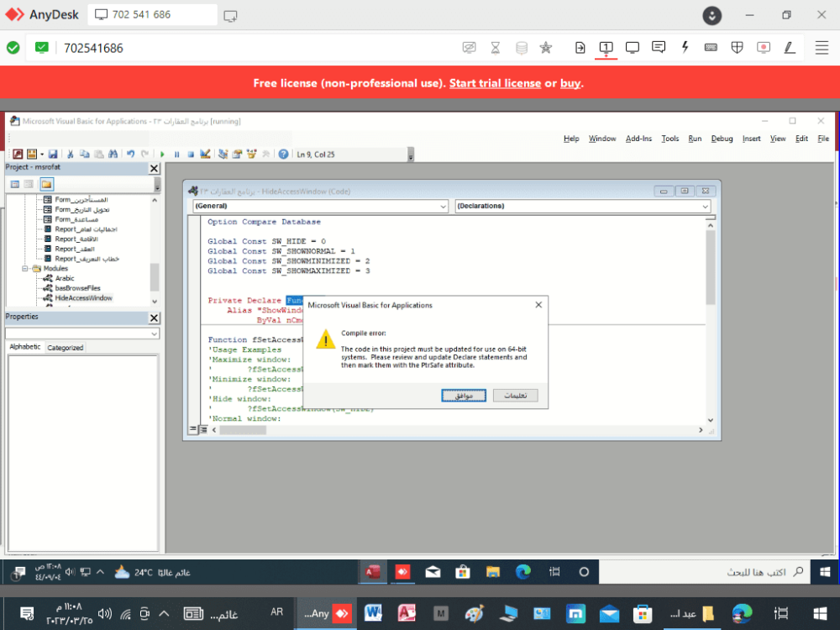Click Microsoft Word icon in local taskbar

click(x=373, y=612)
